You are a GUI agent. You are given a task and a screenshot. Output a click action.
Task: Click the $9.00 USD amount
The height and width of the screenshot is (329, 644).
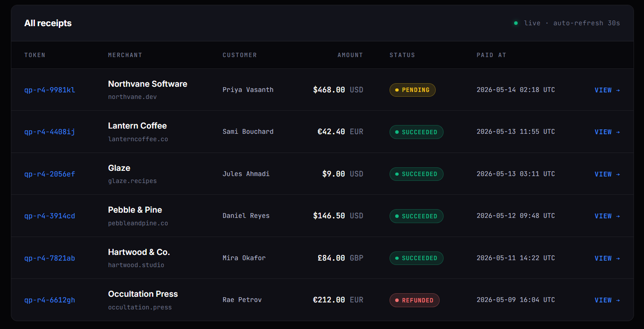point(342,174)
